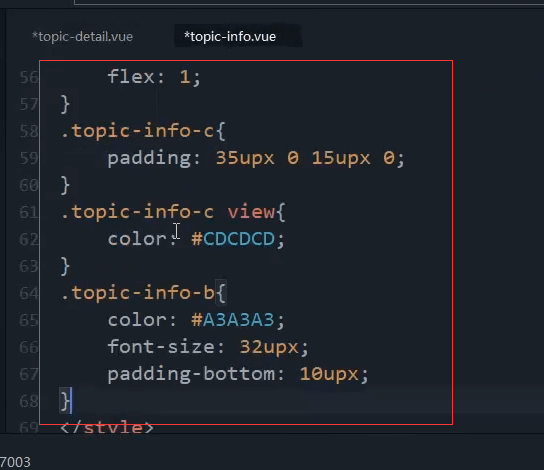
Task: Click line number 61 in gutter
Action: coord(29,212)
